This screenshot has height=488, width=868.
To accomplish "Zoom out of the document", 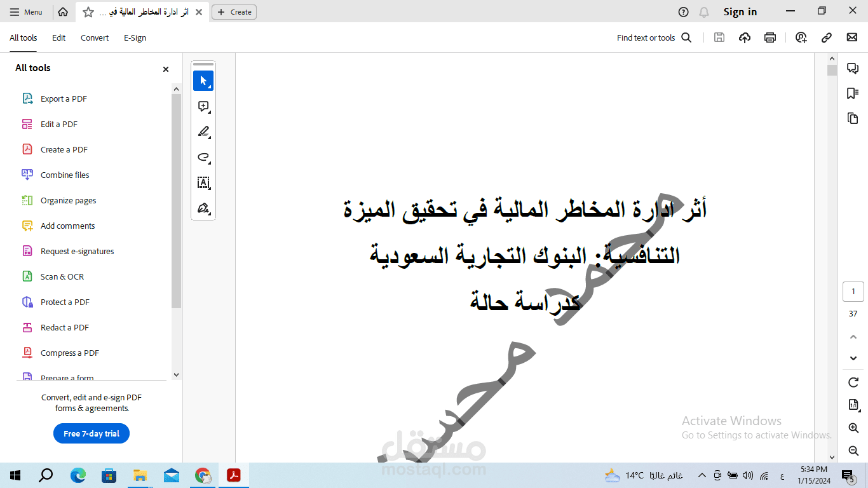I will (x=853, y=451).
